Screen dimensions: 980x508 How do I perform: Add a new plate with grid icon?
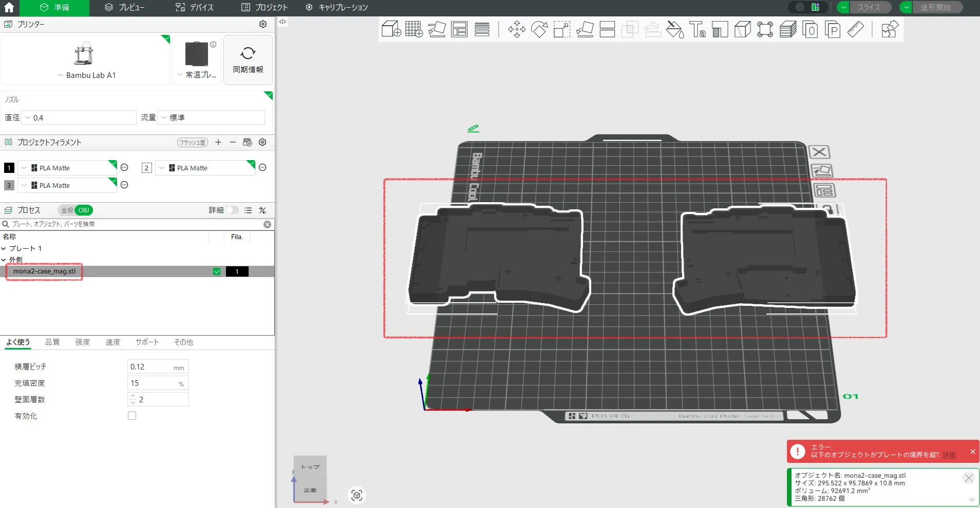coord(413,29)
